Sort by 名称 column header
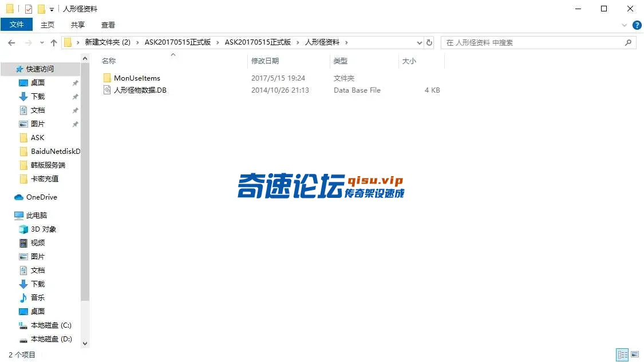 coord(108,61)
